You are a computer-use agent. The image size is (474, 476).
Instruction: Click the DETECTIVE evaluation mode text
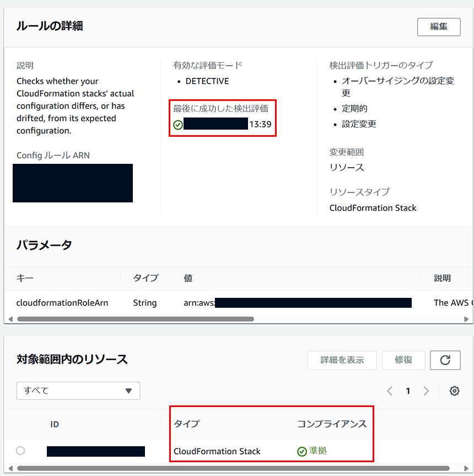click(x=207, y=82)
